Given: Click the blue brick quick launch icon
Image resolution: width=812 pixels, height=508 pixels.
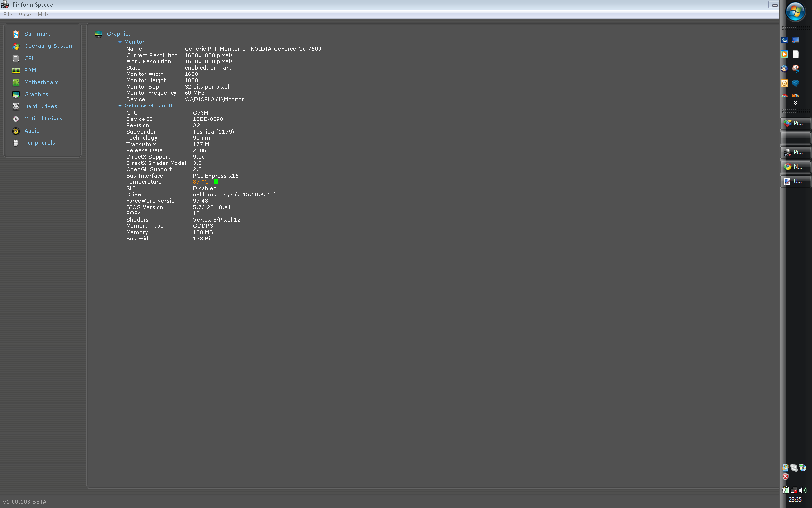Looking at the screenshot, I should [796, 83].
